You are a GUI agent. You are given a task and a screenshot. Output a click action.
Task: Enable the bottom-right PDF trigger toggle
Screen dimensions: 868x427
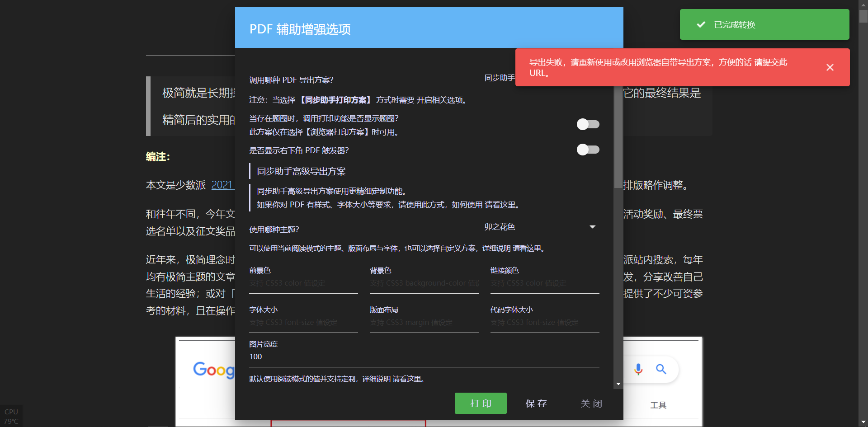588,150
